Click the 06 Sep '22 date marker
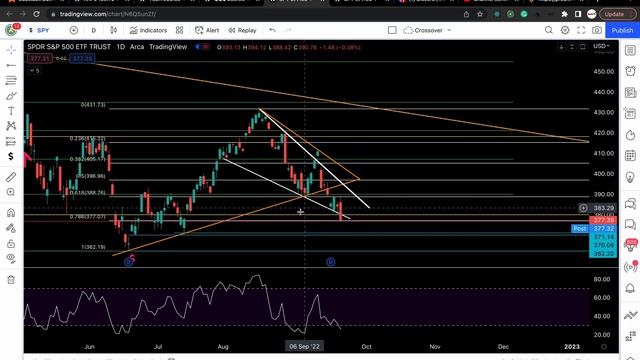640x360 pixels. [x=304, y=347]
